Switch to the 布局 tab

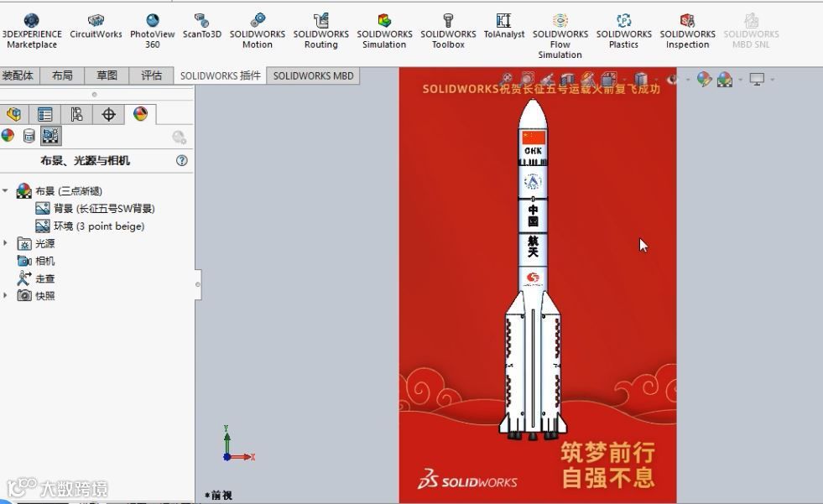coord(62,75)
